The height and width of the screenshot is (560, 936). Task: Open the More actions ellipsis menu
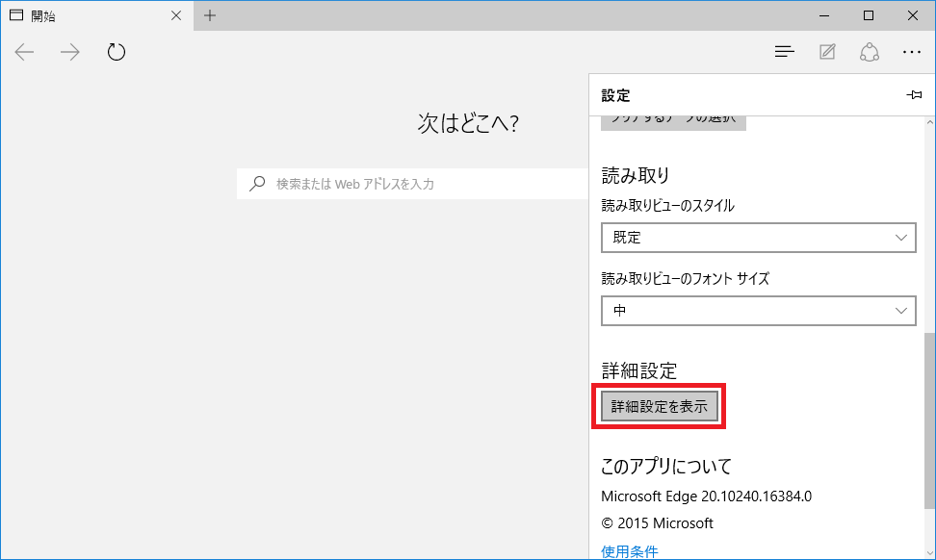(912, 52)
